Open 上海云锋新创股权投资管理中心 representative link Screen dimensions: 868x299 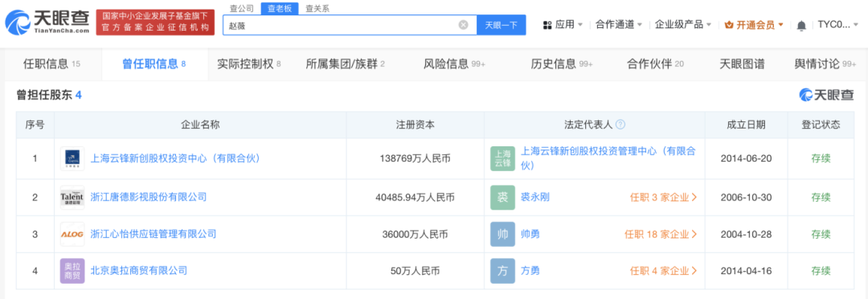[x=608, y=158]
